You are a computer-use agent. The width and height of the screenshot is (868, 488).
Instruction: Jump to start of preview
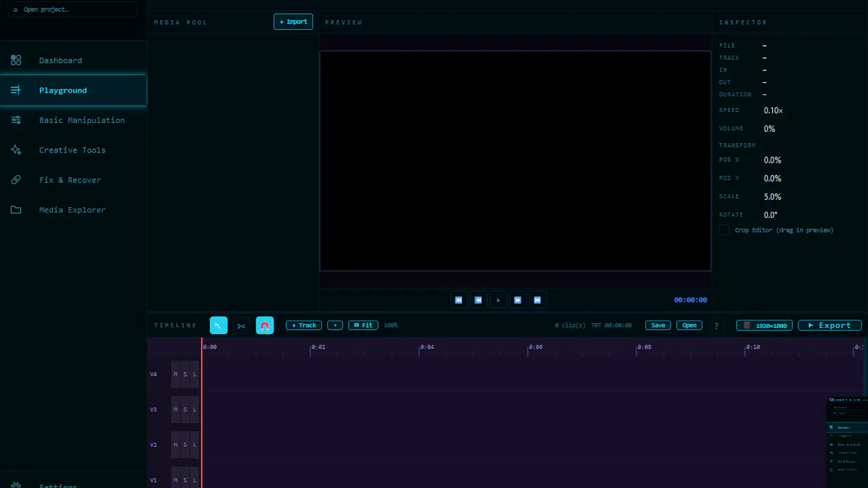click(459, 299)
